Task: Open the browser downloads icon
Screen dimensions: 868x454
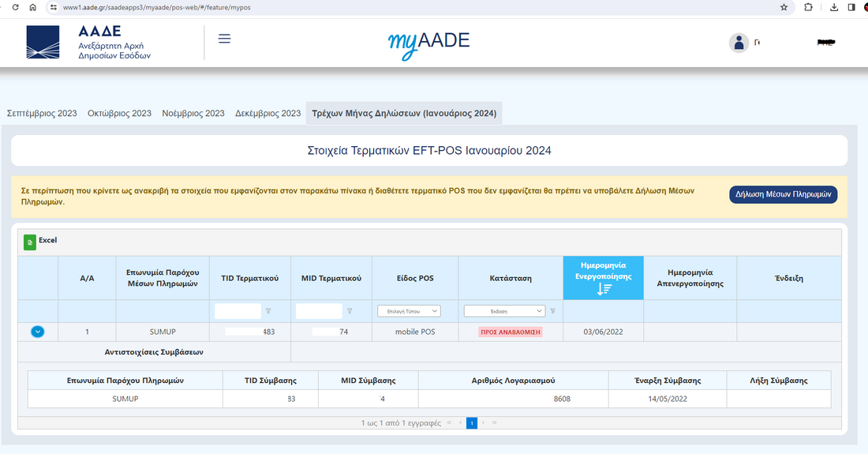Action: click(835, 7)
